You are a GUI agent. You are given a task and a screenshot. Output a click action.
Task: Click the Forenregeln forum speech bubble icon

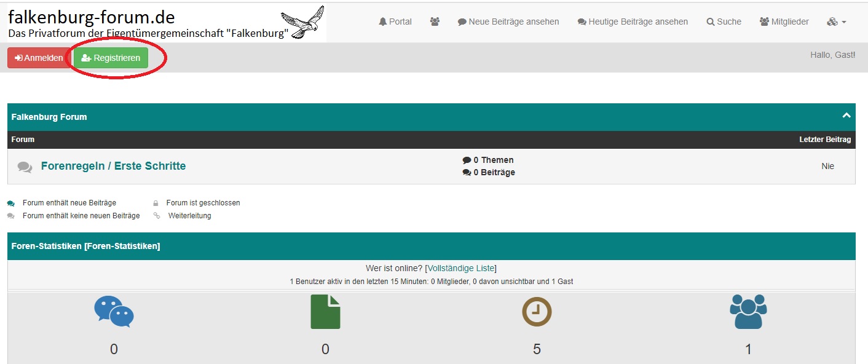coord(25,167)
